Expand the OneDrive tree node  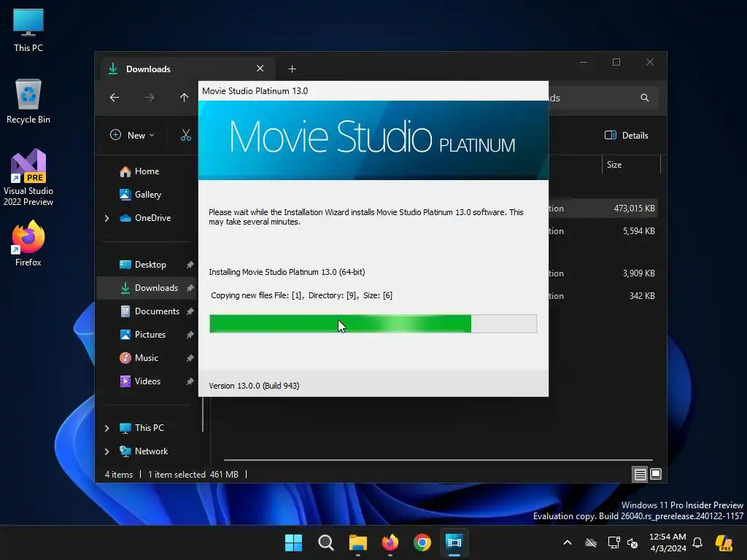(107, 218)
